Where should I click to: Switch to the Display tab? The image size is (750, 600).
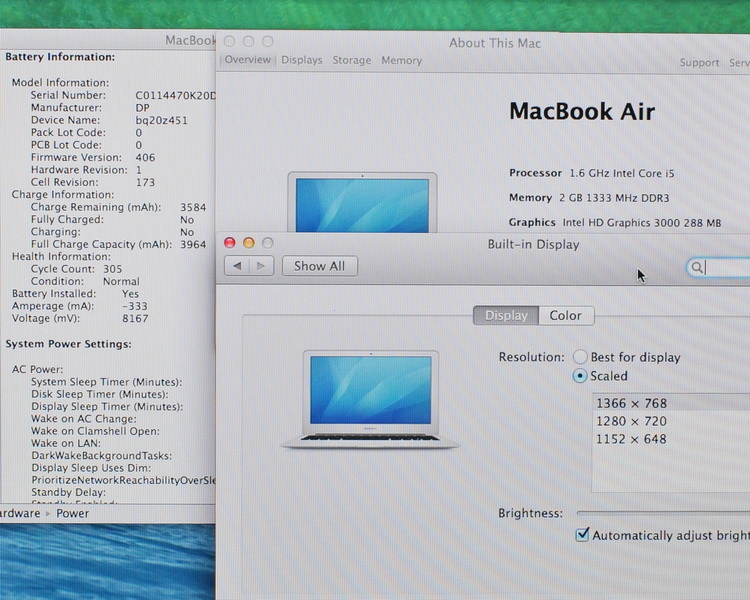pos(506,316)
